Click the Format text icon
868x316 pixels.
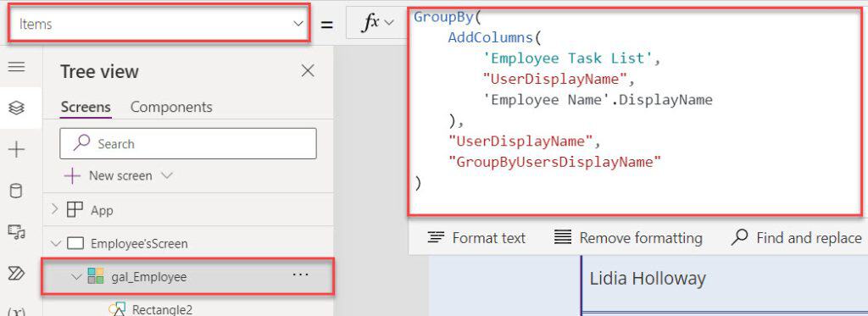tap(436, 238)
